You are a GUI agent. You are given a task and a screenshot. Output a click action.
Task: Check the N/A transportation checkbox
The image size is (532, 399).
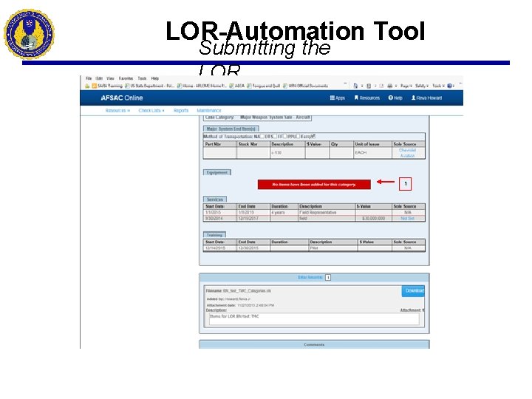(x=262, y=136)
